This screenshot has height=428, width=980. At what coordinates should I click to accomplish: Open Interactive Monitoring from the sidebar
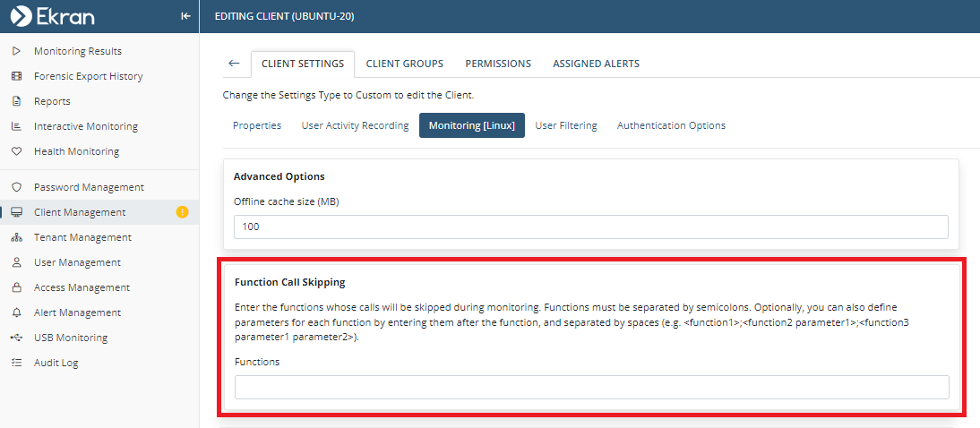(85, 126)
